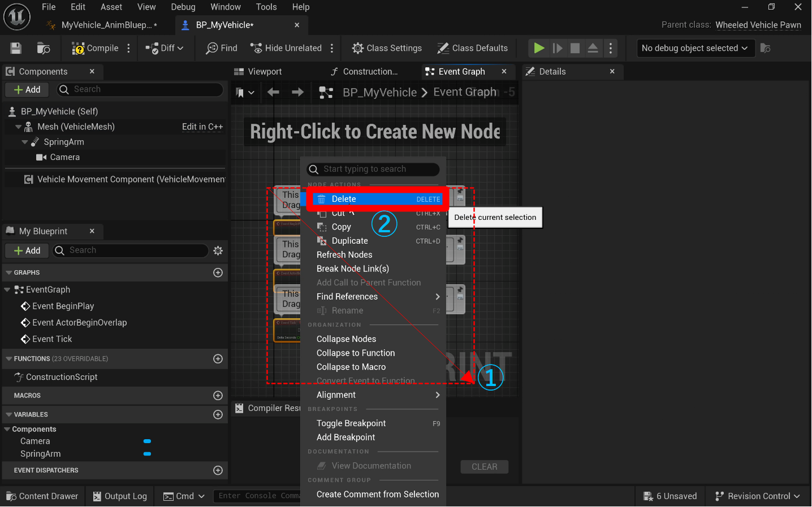This screenshot has width=812, height=507.
Task: Click the context menu search field
Action: coord(373,169)
